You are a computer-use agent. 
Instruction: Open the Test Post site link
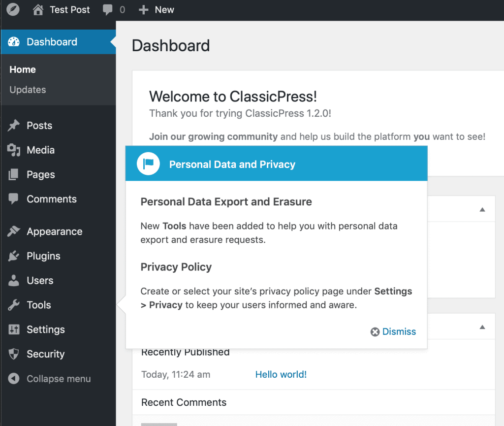70,10
